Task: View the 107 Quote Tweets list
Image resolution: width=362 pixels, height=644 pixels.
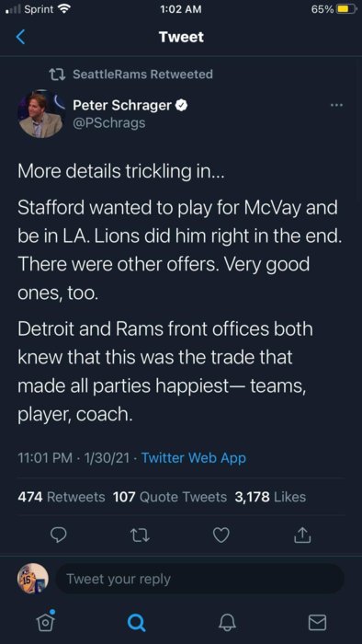Action: 170,497
